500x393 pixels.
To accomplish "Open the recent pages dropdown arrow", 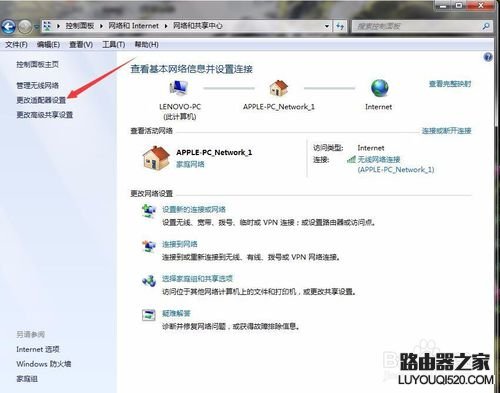I will pyautogui.click(x=36, y=27).
